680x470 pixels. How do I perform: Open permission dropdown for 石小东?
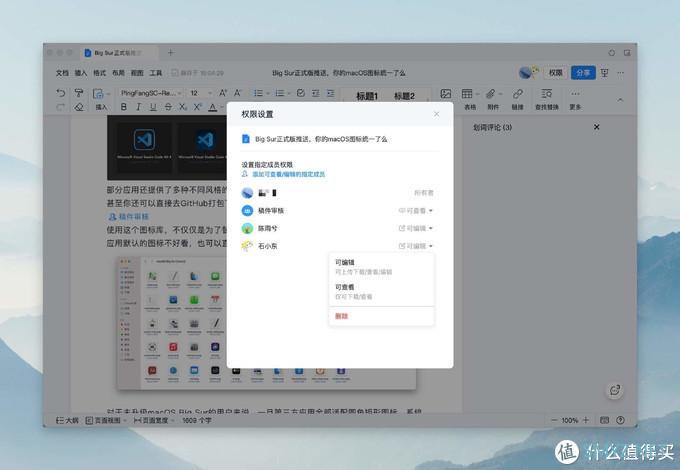click(415, 246)
